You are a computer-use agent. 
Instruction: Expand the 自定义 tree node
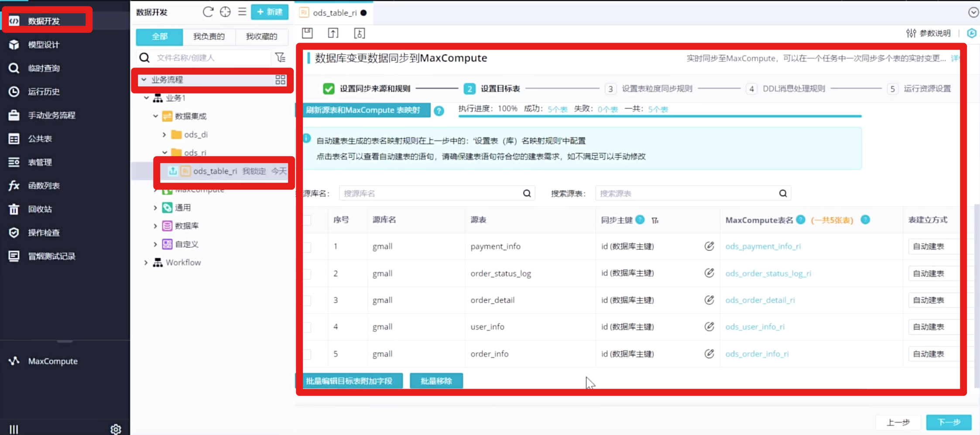point(155,244)
